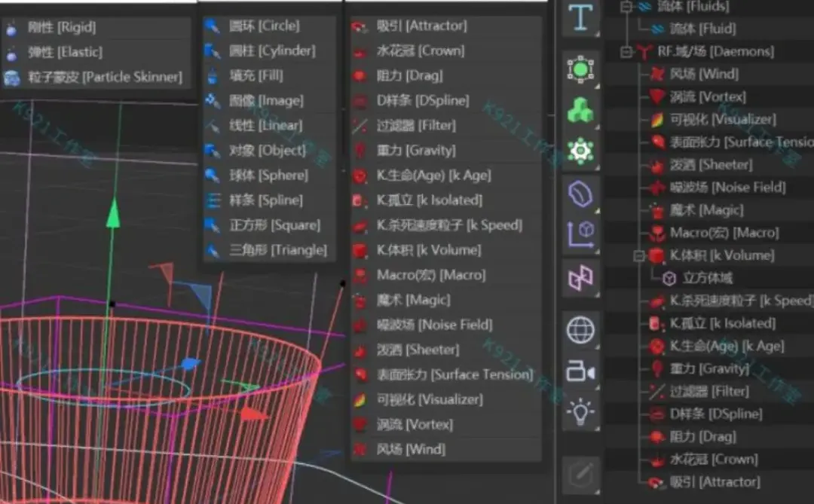Select Vortex from the daemon menu
The image size is (814, 504).
point(445,425)
